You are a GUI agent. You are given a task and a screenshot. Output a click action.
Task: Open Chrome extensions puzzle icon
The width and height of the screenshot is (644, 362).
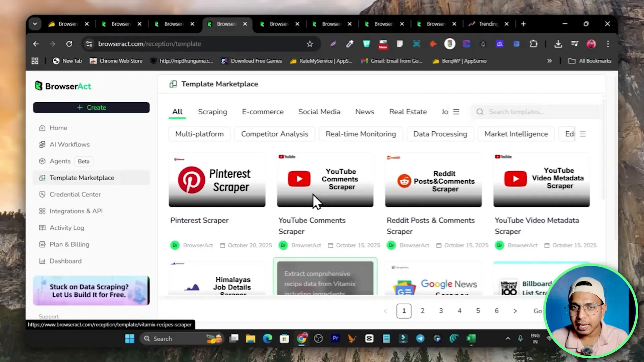pos(533,44)
